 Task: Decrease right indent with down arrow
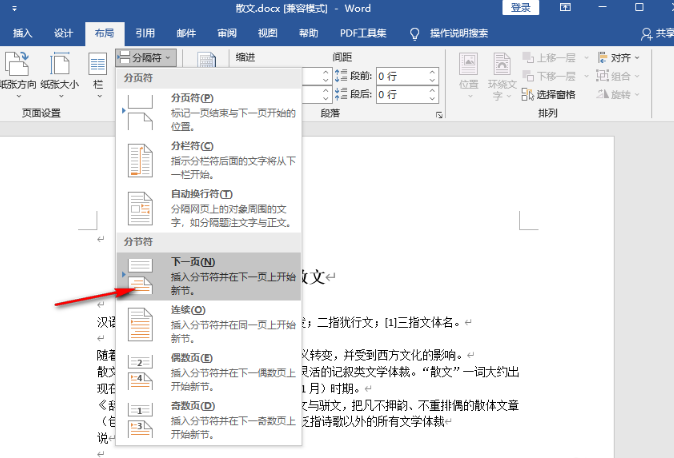(x=326, y=99)
